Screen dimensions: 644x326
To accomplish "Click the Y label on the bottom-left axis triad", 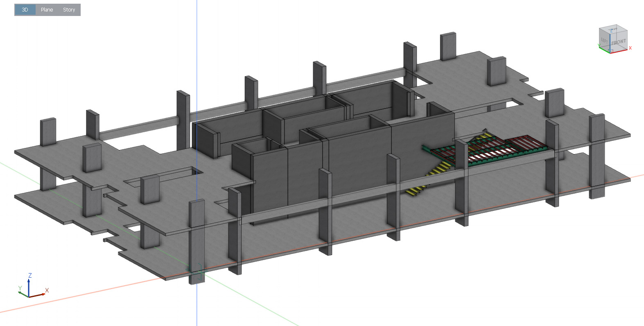I will (x=20, y=289).
